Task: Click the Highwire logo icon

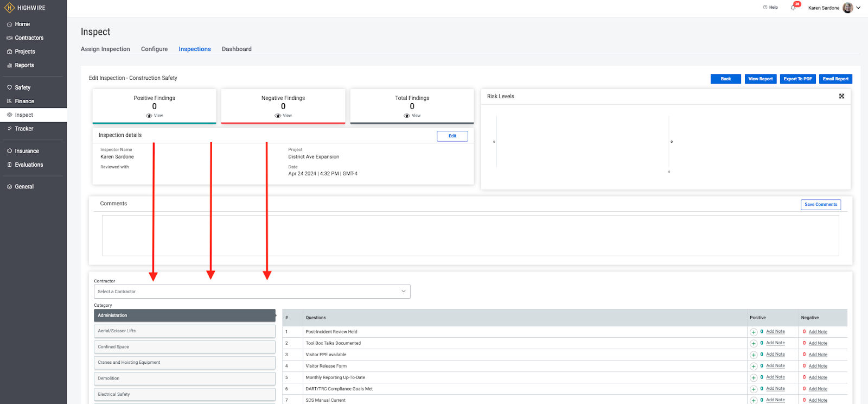Action: pyautogui.click(x=9, y=8)
